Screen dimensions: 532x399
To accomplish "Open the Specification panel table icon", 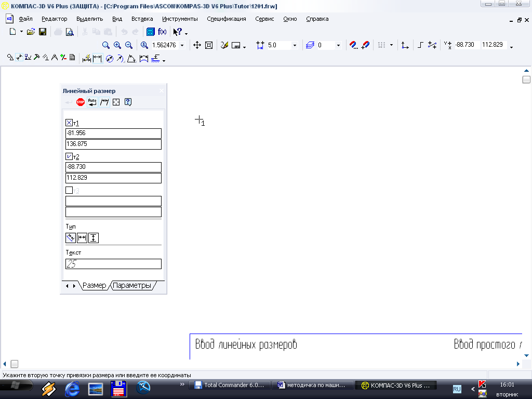I will [72, 58].
